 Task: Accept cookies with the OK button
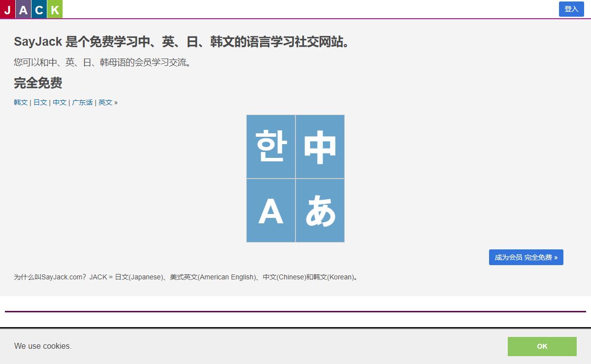click(x=542, y=346)
